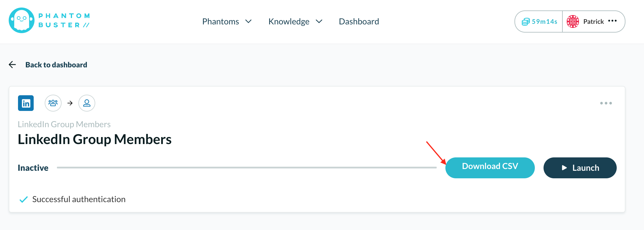Select the single profile person icon
644x230 pixels.
pyautogui.click(x=87, y=103)
